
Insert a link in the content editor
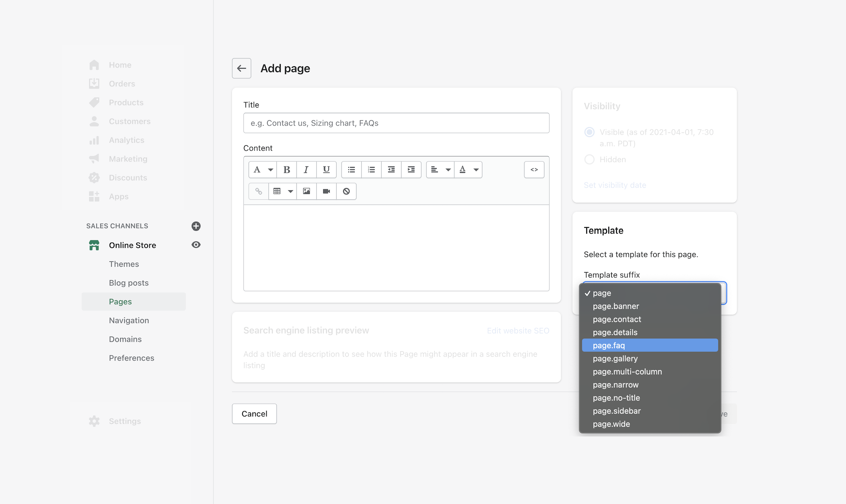258,191
